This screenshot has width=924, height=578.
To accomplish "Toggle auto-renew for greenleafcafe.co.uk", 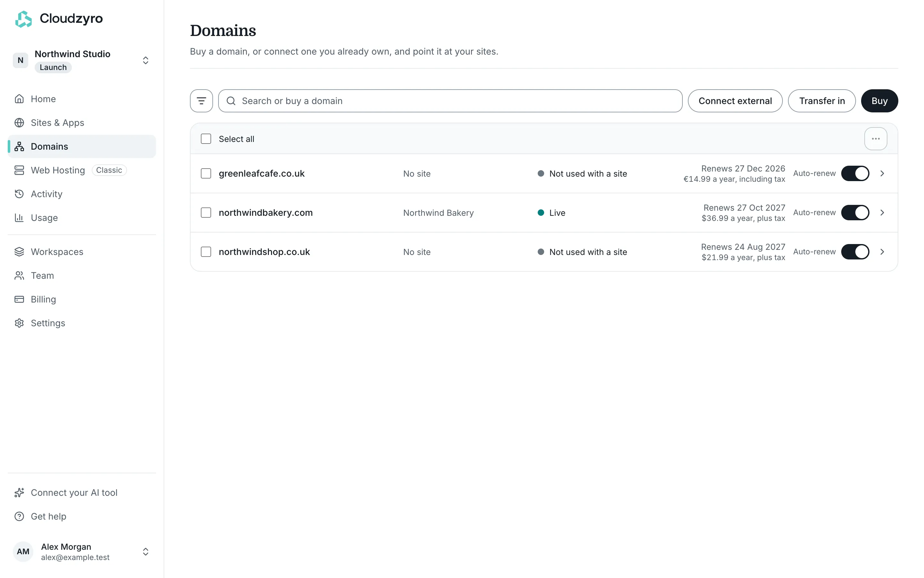I will coord(855,173).
